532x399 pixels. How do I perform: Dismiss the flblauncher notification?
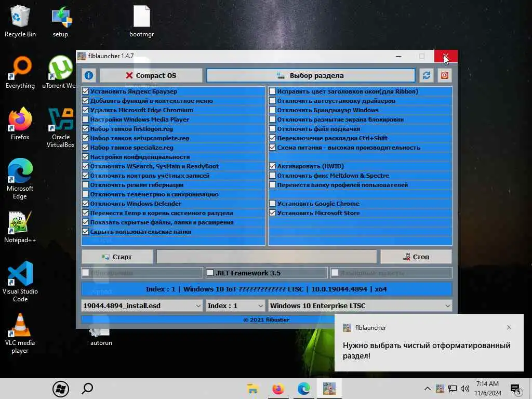point(509,327)
